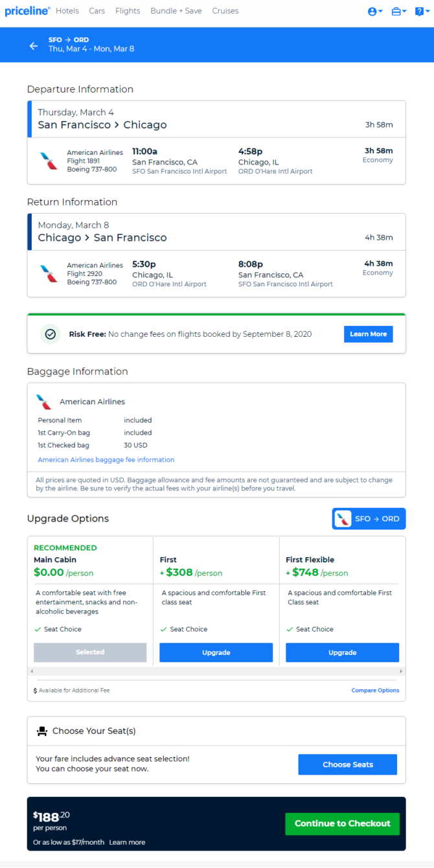Viewport: 434px width, 868px height.
Task: Click the Priceline logo
Action: [x=27, y=11]
